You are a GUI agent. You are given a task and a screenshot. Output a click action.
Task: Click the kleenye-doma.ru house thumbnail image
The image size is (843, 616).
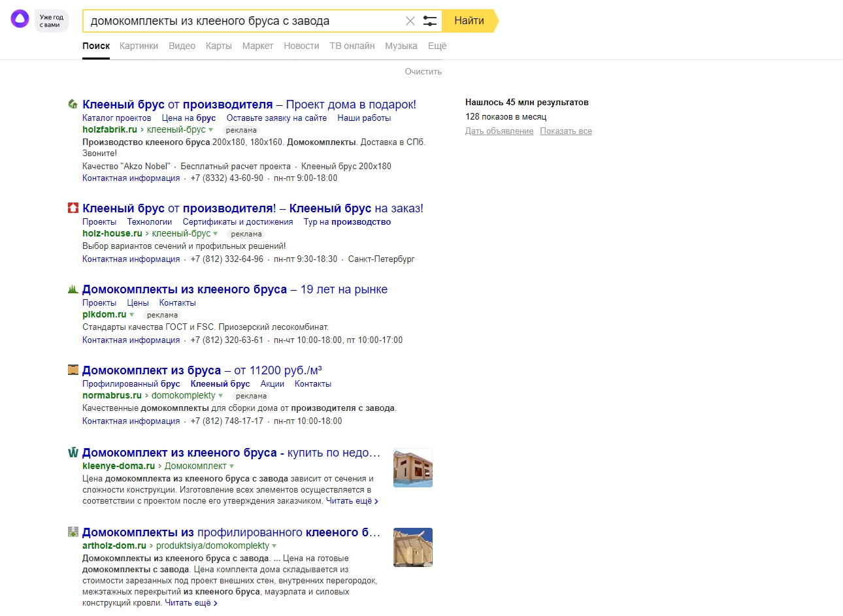point(413,468)
